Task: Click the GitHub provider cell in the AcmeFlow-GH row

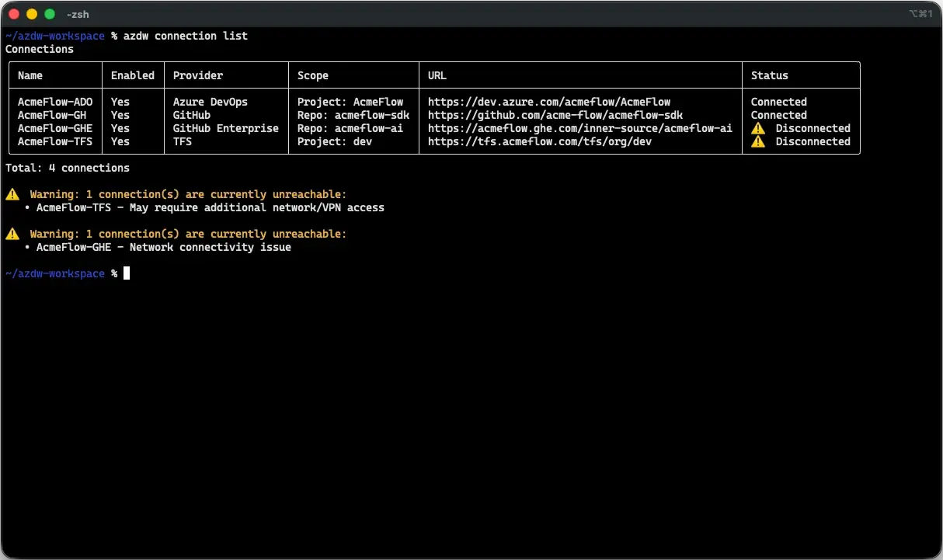Action: pyautogui.click(x=192, y=115)
